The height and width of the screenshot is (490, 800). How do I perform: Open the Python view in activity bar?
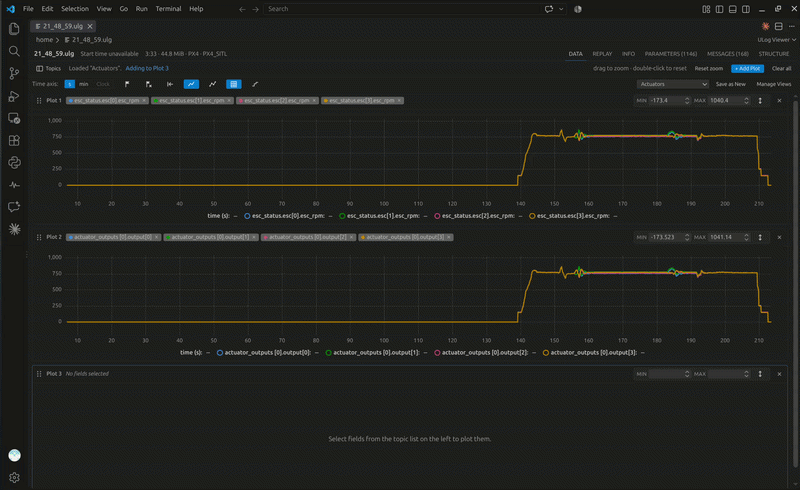click(x=14, y=163)
